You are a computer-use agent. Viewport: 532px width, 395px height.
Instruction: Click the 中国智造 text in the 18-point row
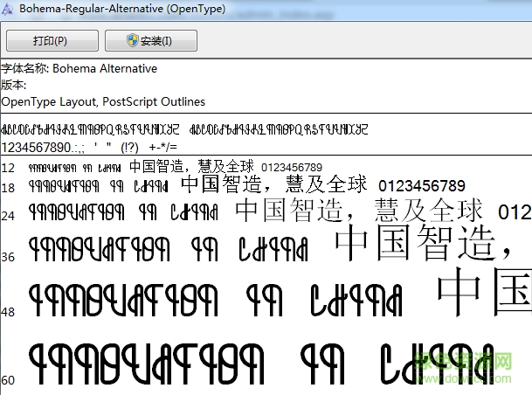(221, 184)
